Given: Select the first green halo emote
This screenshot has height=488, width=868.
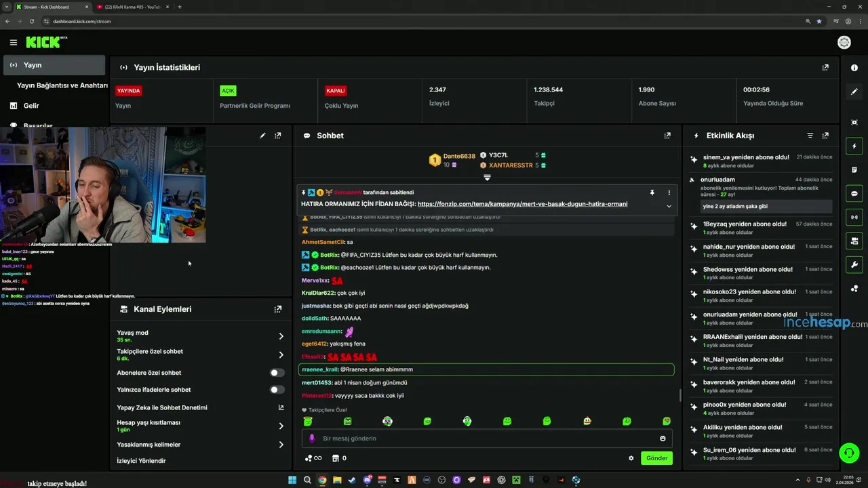Looking at the screenshot, I should tap(308, 421).
